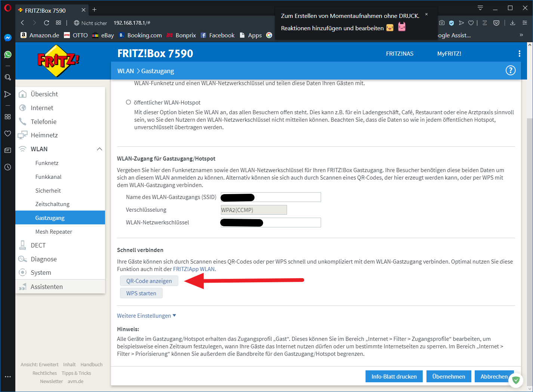Click the Opera menu logo
The height and width of the screenshot is (392, 533).
tap(7, 8)
